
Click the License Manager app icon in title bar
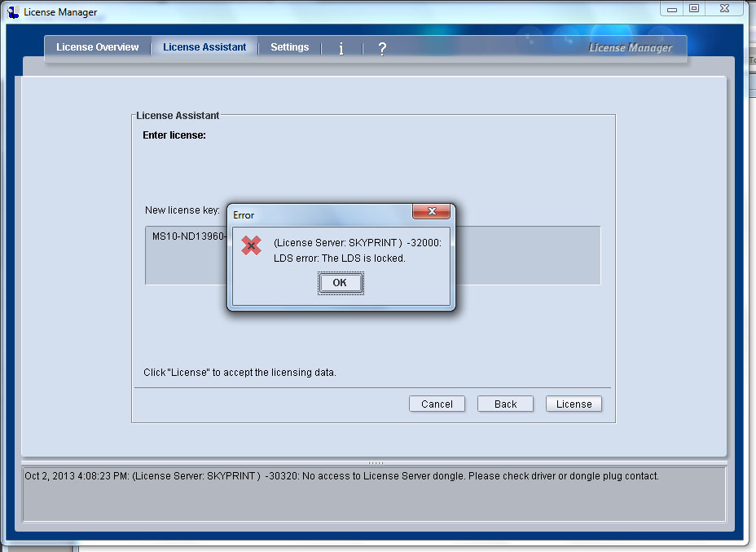click(x=13, y=12)
